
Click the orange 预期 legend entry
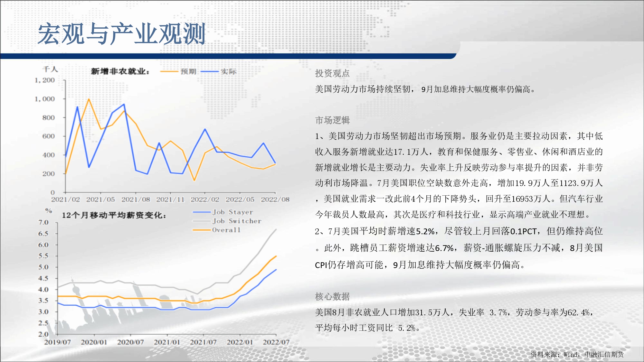click(178, 71)
